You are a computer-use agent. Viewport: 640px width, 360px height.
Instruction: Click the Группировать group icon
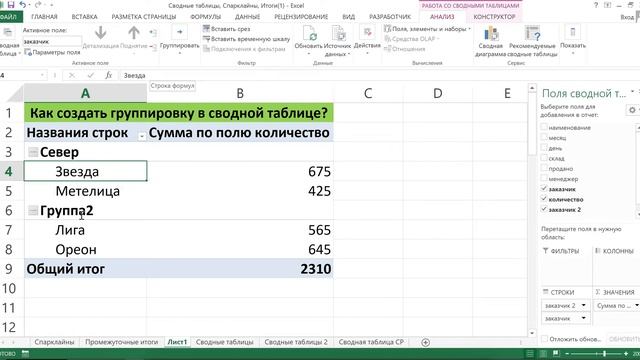coord(179,32)
